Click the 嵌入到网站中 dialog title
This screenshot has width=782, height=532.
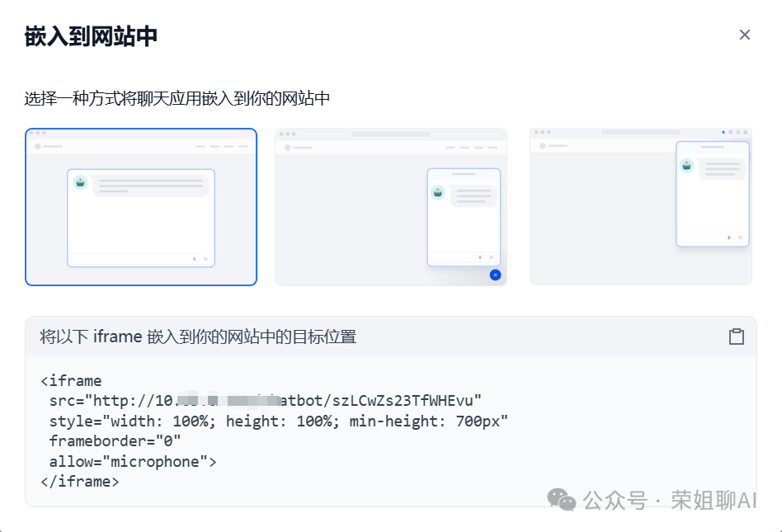tap(91, 36)
